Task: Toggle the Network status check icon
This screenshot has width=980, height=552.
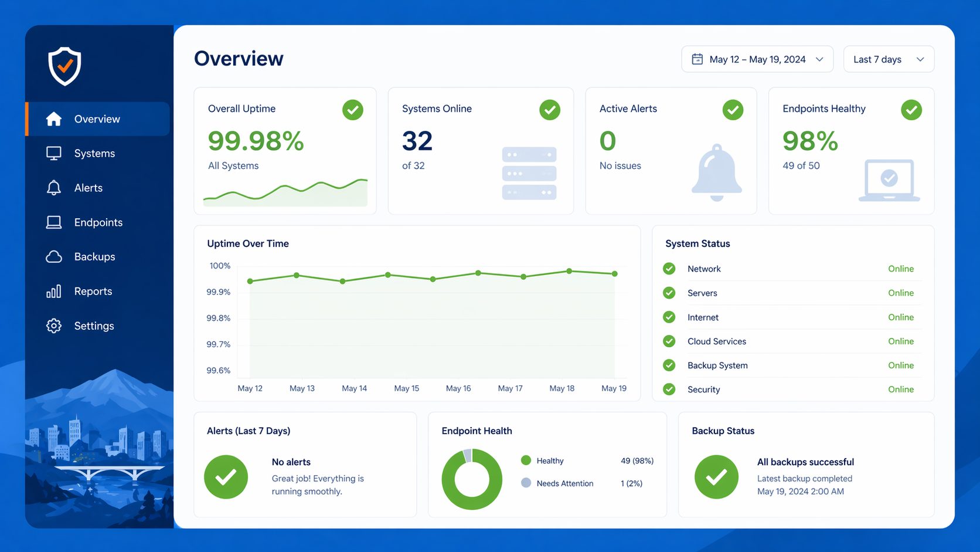Action: point(669,268)
